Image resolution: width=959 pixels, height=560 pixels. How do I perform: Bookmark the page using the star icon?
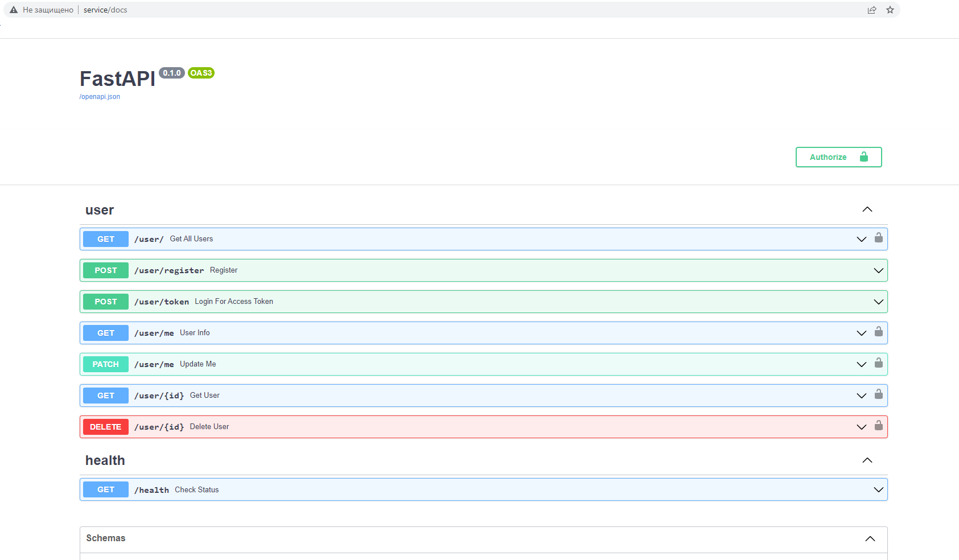[890, 10]
